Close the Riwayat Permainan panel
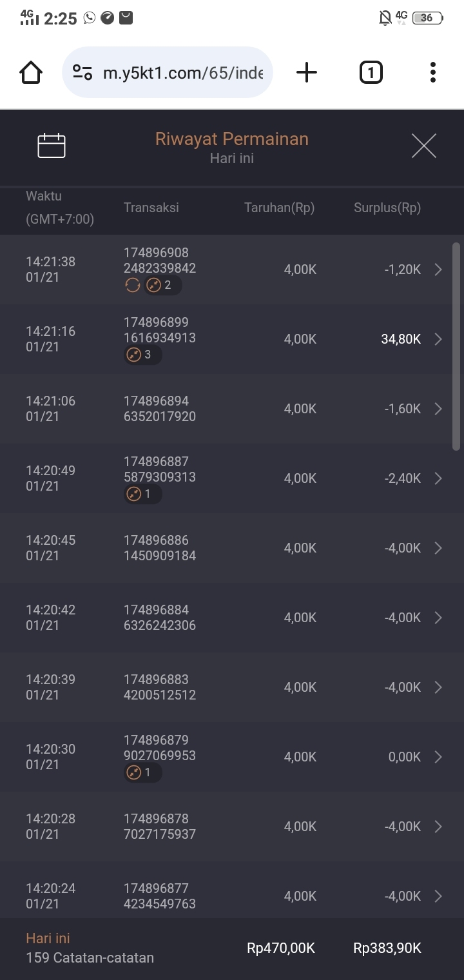 423,146
